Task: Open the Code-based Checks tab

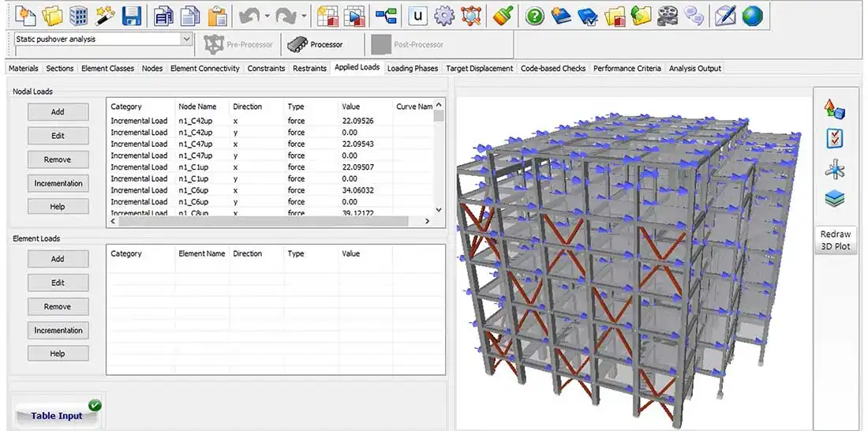Action: 553,68
